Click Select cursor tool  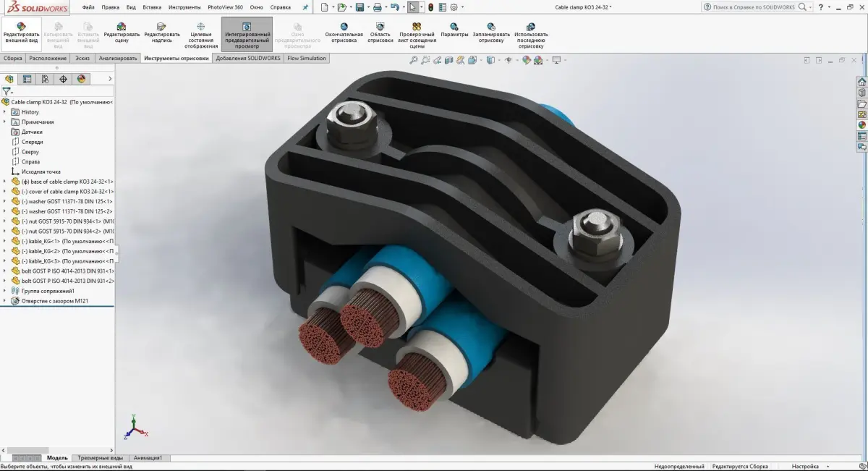click(412, 7)
